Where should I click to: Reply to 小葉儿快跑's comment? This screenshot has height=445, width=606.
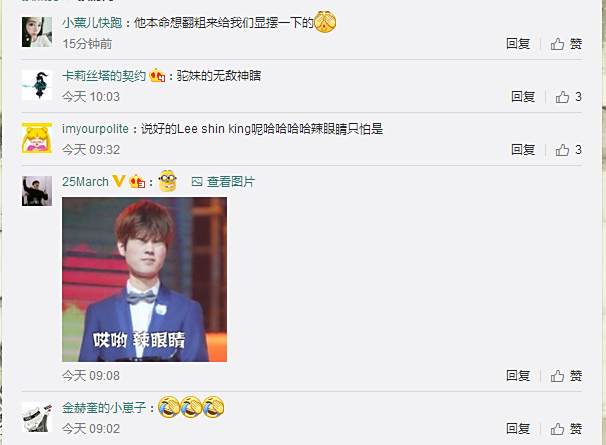tap(518, 44)
